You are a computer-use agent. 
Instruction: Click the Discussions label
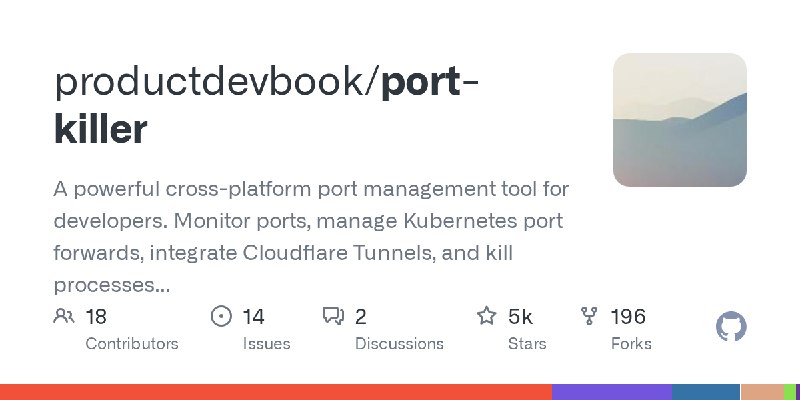pos(399,344)
